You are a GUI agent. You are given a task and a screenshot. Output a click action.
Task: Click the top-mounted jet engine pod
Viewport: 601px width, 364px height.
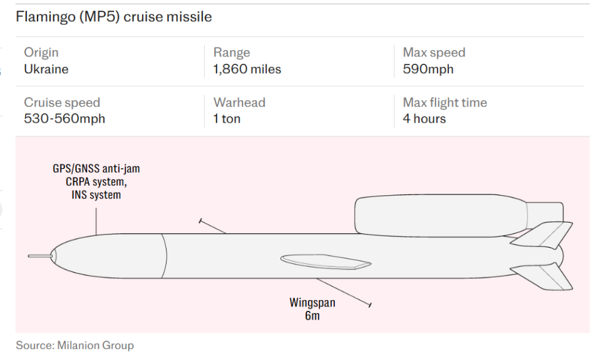click(x=441, y=216)
